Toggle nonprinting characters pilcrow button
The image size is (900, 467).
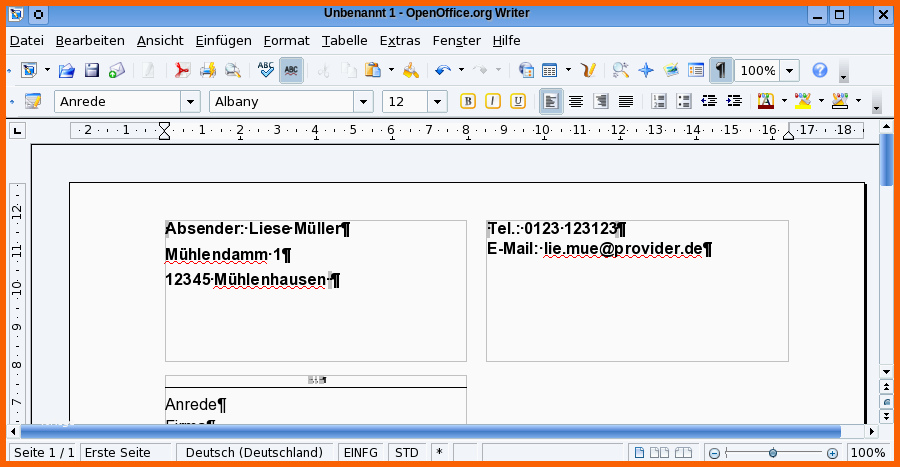(x=720, y=70)
